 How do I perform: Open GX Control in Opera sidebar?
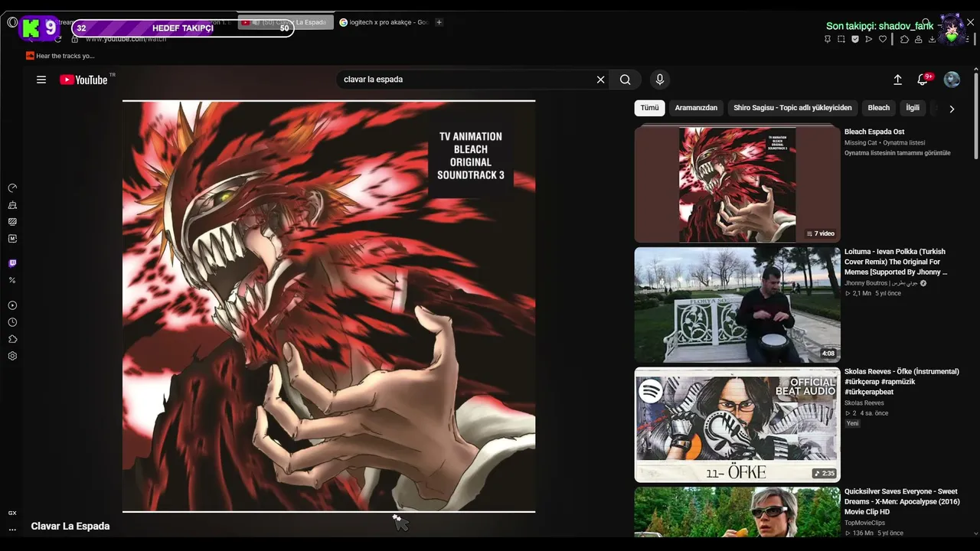coord(12,188)
